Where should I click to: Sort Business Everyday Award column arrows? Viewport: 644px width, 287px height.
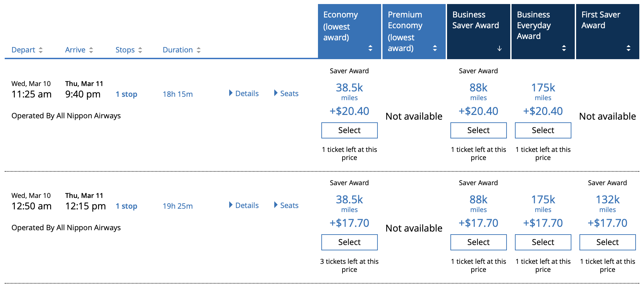pos(564,48)
